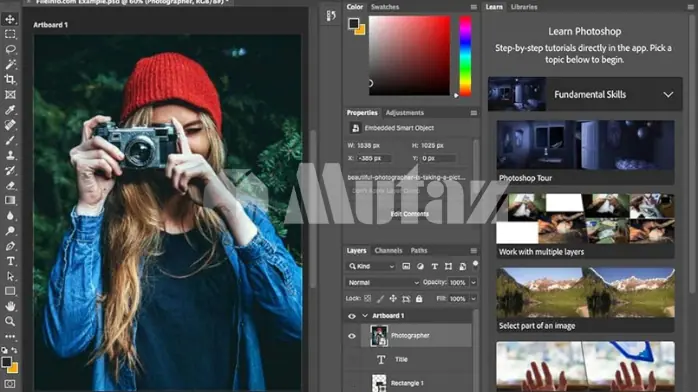Select the Learn tab

[494, 7]
